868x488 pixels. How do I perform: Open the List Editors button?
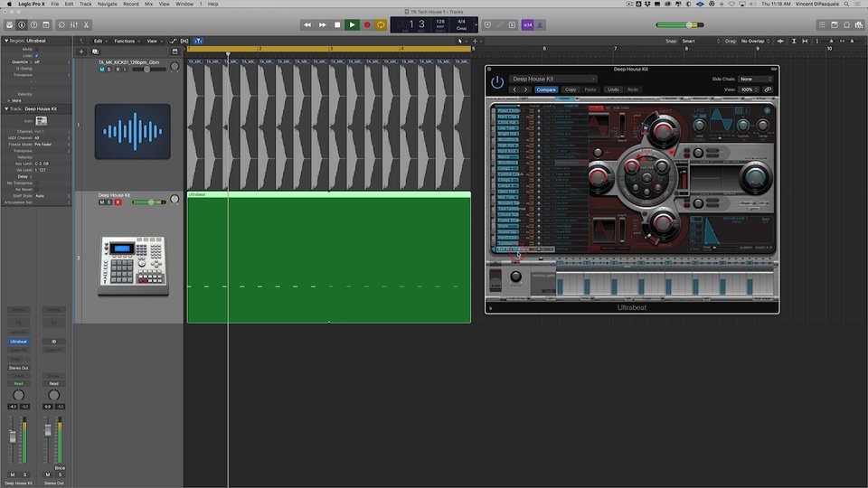click(822, 25)
